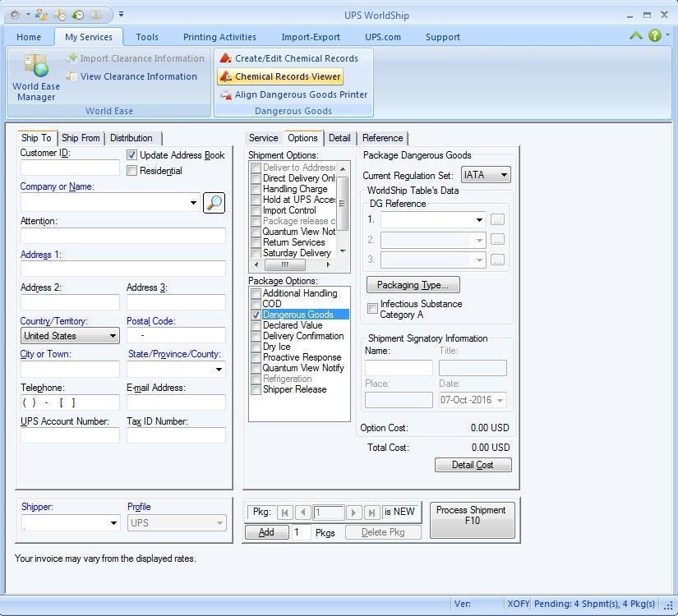Enable Delivery Confirmation option
This screenshot has width=678, height=616.
click(x=256, y=336)
